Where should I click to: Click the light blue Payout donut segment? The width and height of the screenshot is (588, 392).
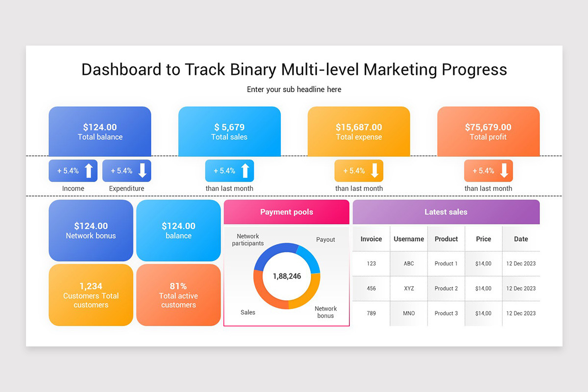pos(310,257)
